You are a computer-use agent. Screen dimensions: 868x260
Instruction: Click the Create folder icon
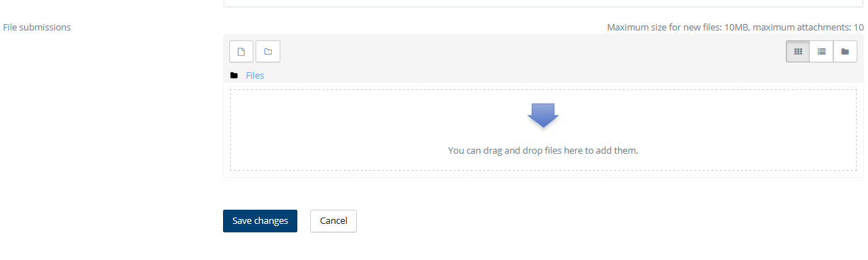(268, 51)
